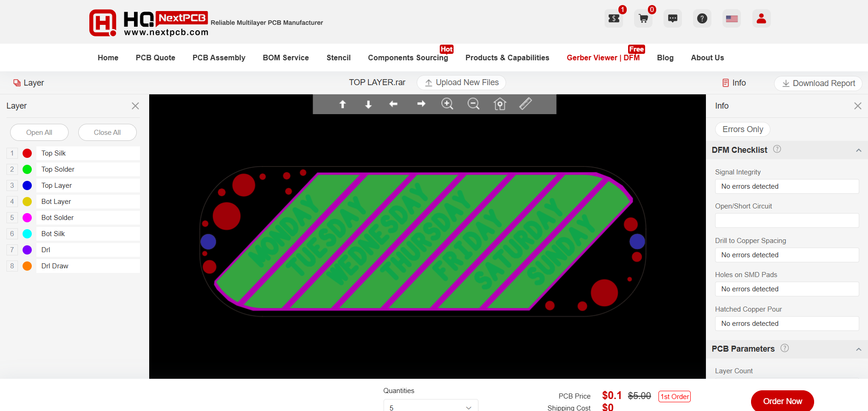The image size is (868, 411).
Task: Zoom out on the PCB viewer
Action: pos(473,104)
